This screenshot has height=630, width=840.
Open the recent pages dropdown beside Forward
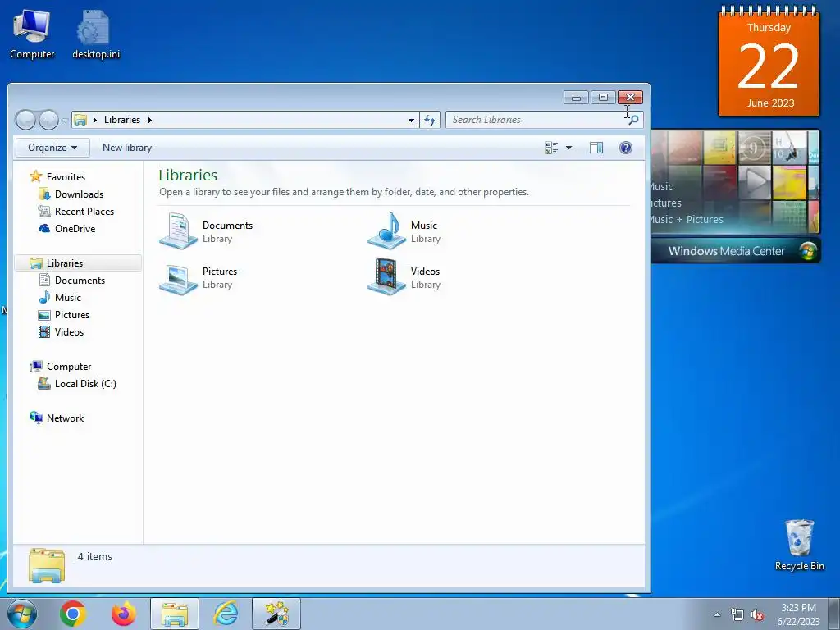64,121
